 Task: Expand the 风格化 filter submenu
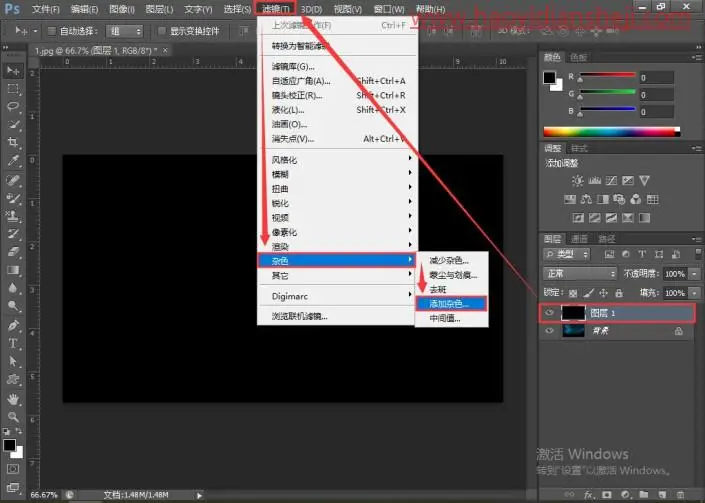pos(337,160)
